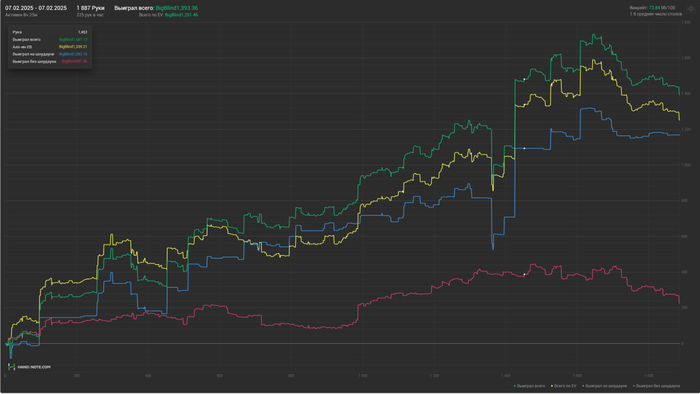Click 'Выиграл без шоудауна' row in tooltip
Viewport: 700px width, 394px height.
coord(50,62)
